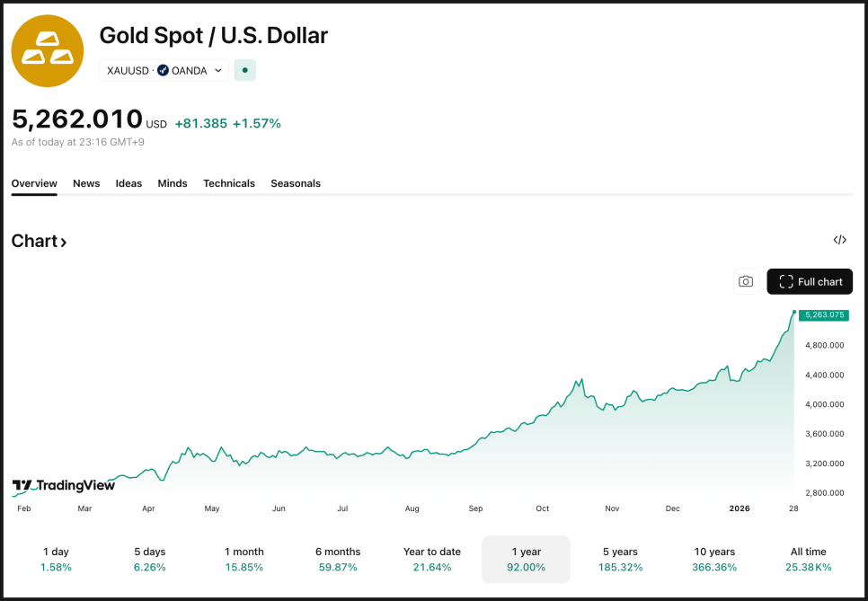
Task: Click the green market status dot
Action: pyautogui.click(x=245, y=70)
